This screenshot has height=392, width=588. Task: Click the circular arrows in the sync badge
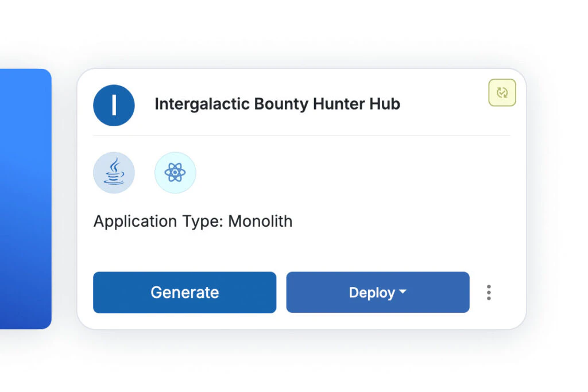click(501, 92)
